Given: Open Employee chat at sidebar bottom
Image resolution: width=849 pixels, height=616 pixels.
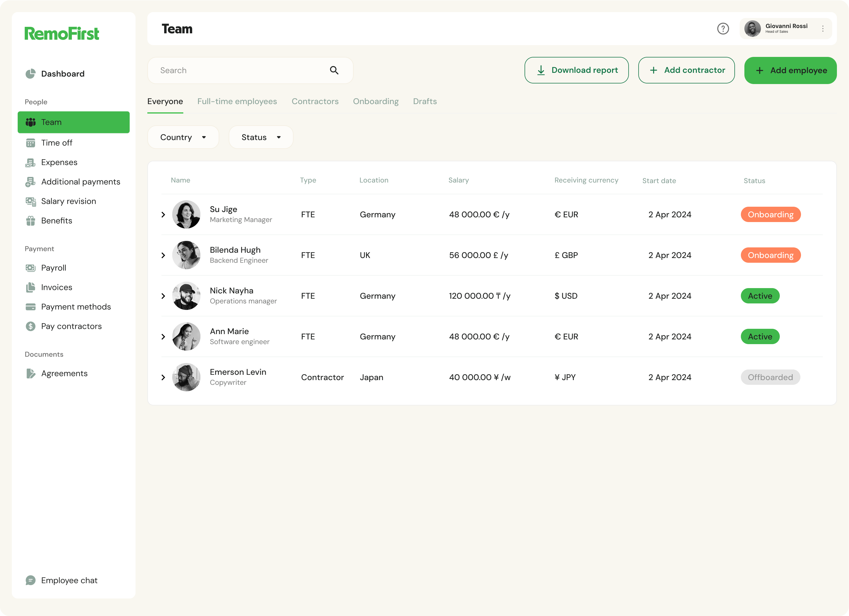Looking at the screenshot, I should click(x=69, y=580).
